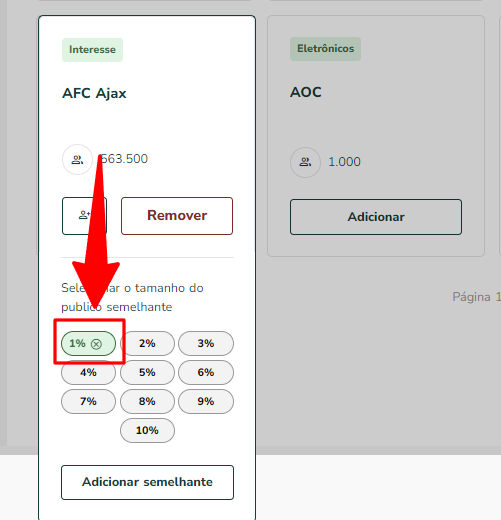Remove the 1% selection via its x icon
Viewport: 501px width, 520px height.
click(96, 344)
